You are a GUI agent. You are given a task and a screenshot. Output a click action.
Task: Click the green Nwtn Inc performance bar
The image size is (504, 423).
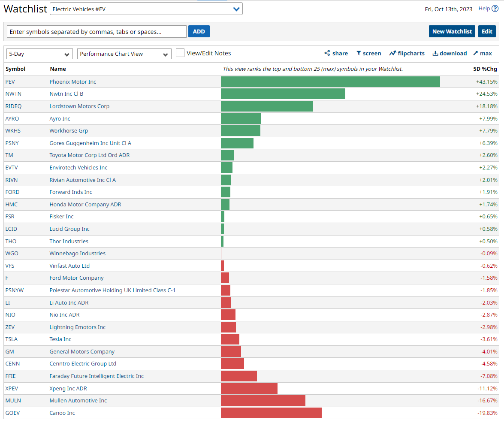click(283, 94)
